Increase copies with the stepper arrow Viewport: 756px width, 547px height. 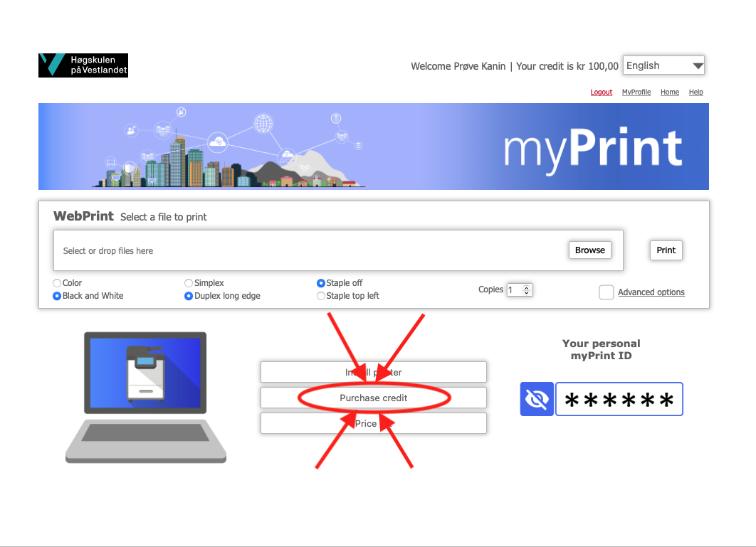tap(527, 287)
